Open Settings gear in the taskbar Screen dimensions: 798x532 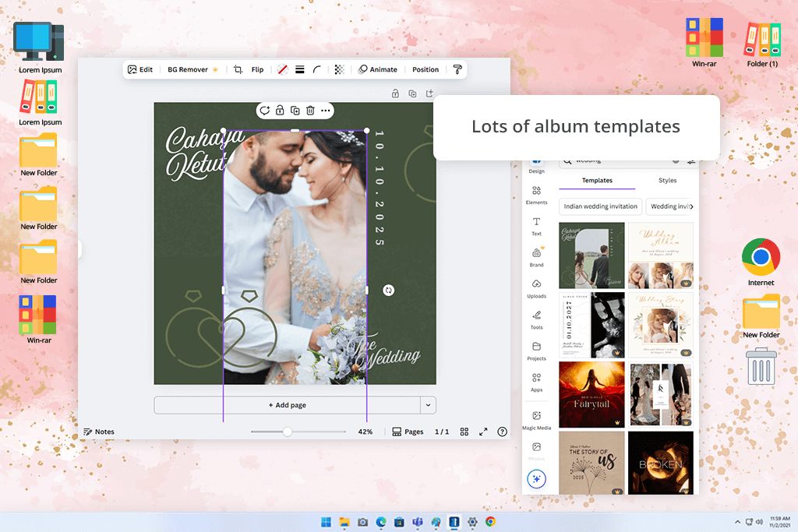pos(472,522)
